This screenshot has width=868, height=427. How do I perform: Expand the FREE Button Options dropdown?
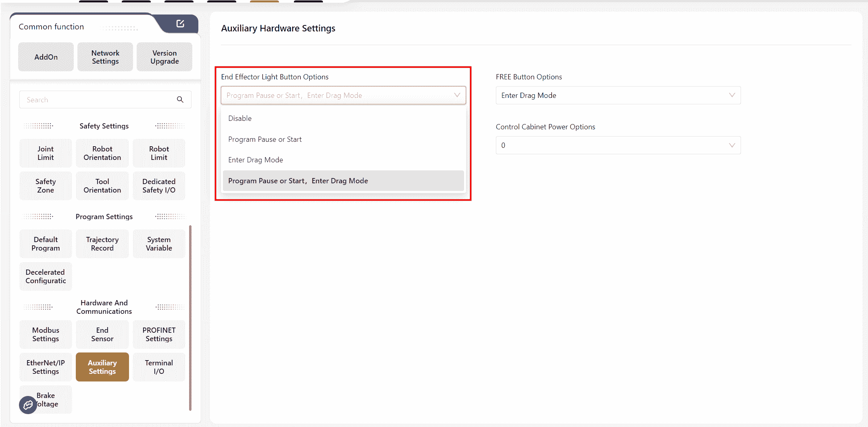[x=618, y=95]
